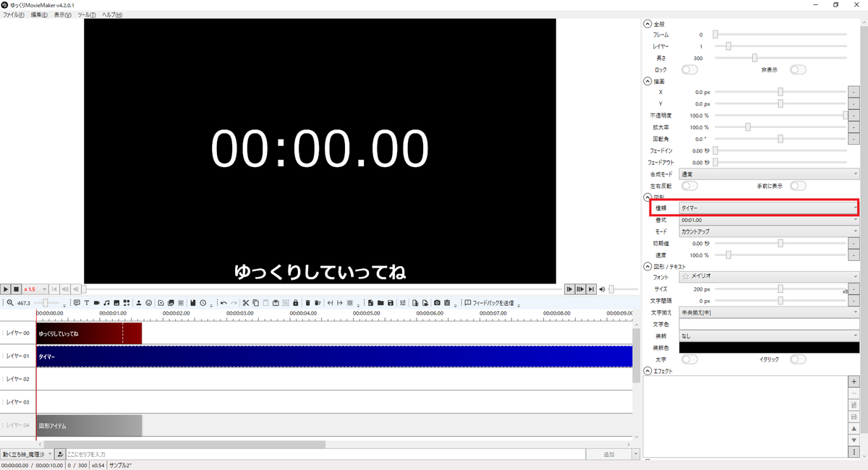Add a facial expression item with the smiley icon
868x470 pixels.
[149, 302]
